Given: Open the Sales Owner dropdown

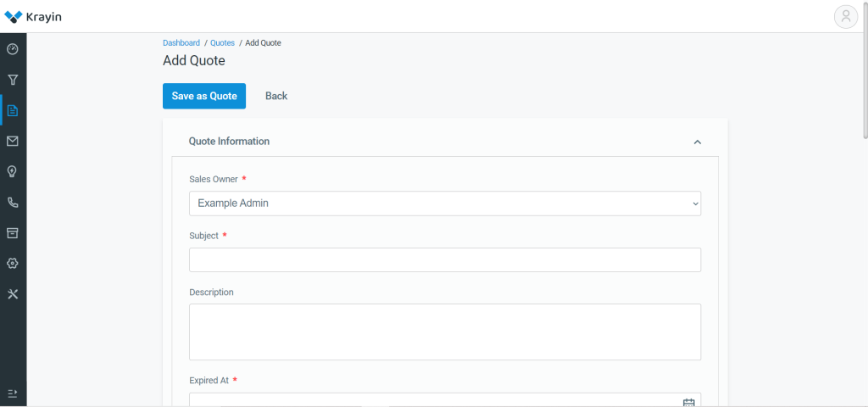Looking at the screenshot, I should pos(445,203).
